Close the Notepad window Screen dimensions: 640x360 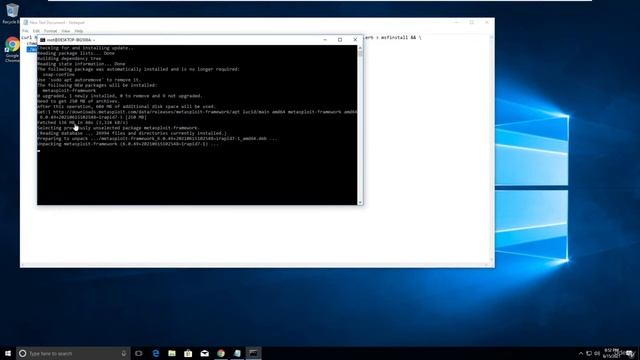487,22
